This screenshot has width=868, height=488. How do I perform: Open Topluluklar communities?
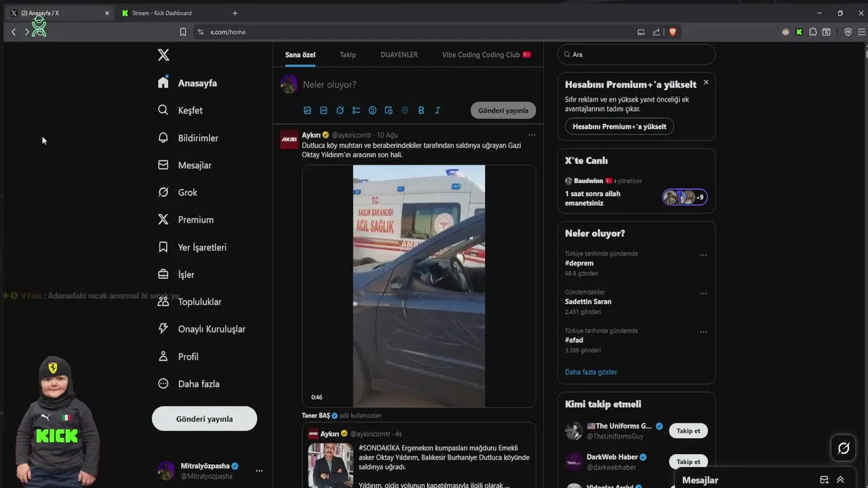pos(189,302)
